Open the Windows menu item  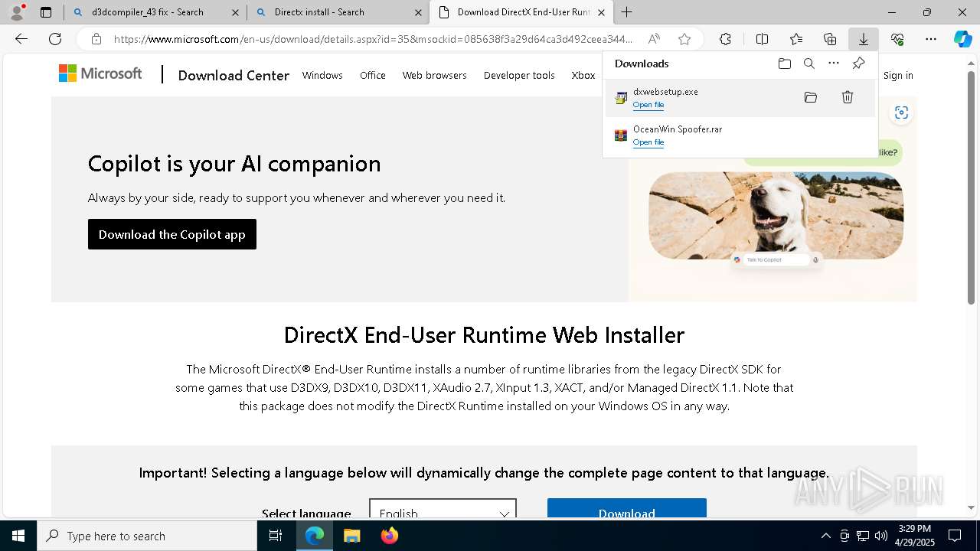322,75
